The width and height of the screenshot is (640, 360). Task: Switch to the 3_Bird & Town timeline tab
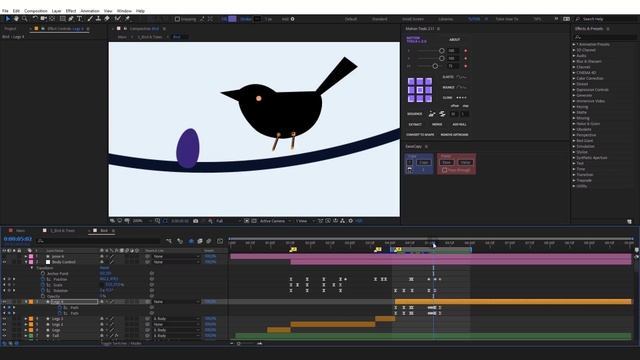coord(62,231)
